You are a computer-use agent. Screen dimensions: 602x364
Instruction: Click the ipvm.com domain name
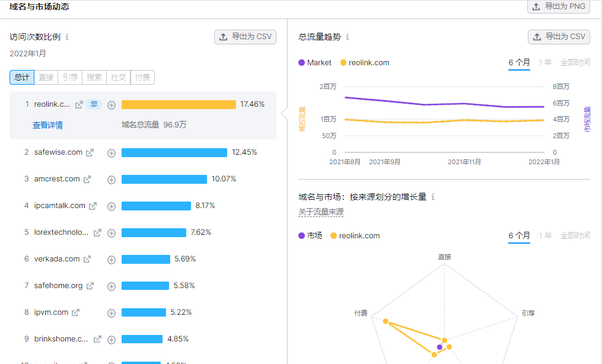[51, 312]
